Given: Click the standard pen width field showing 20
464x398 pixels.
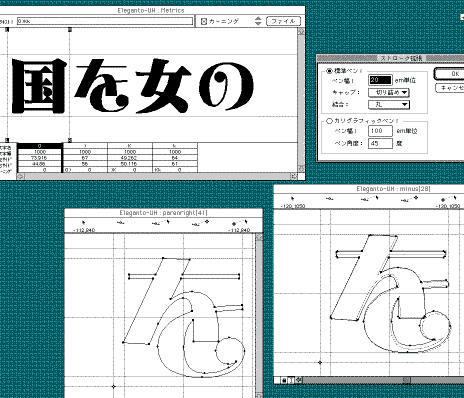Looking at the screenshot, I should [380, 80].
